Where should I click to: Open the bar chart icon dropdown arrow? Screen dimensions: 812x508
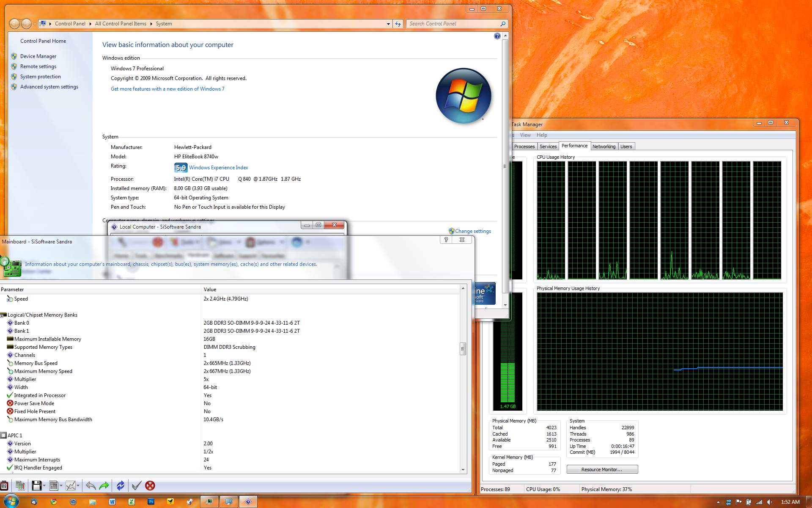click(x=61, y=486)
